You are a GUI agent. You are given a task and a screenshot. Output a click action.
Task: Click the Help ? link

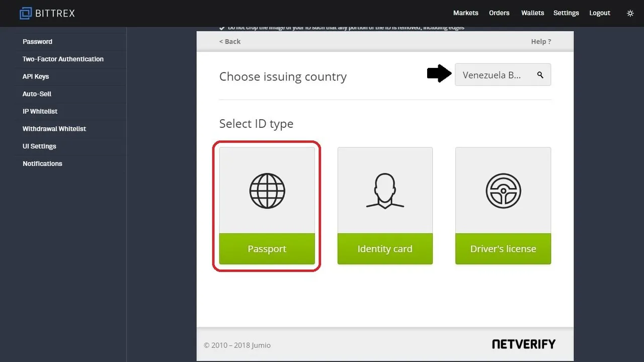coord(541,42)
